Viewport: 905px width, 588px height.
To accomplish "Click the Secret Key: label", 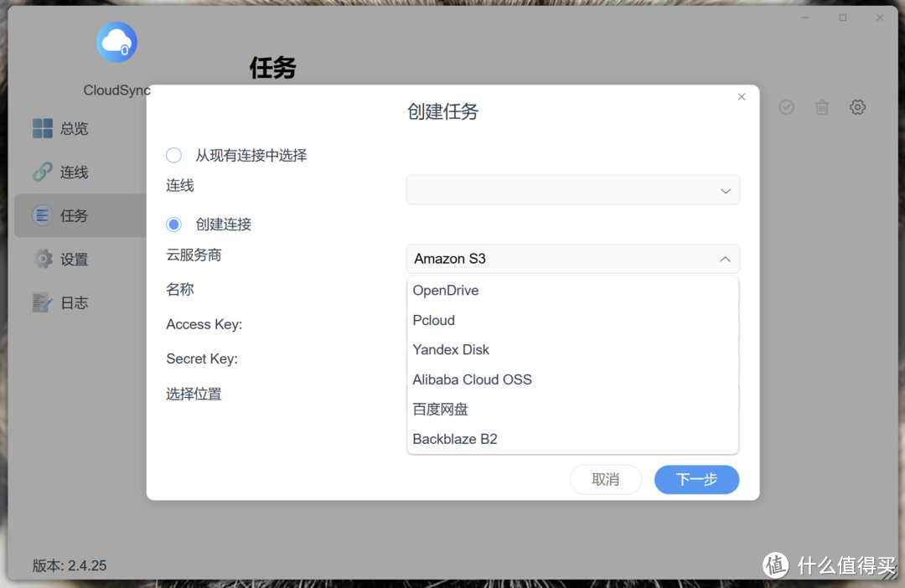I will tap(202, 359).
